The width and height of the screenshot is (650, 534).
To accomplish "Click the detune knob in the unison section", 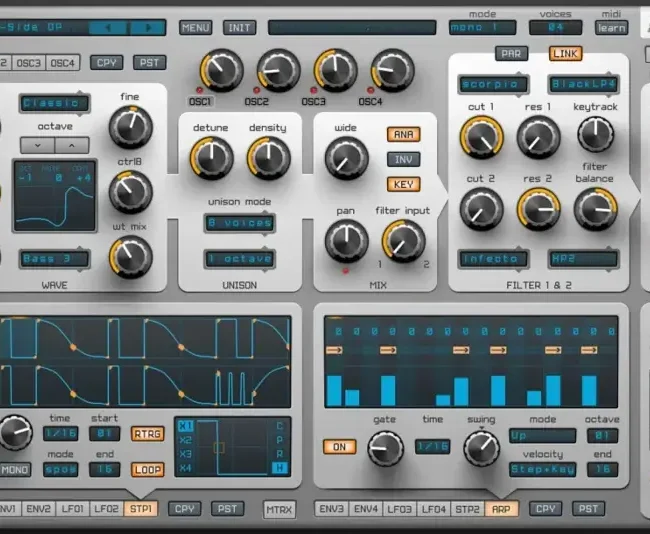I will click(x=211, y=158).
